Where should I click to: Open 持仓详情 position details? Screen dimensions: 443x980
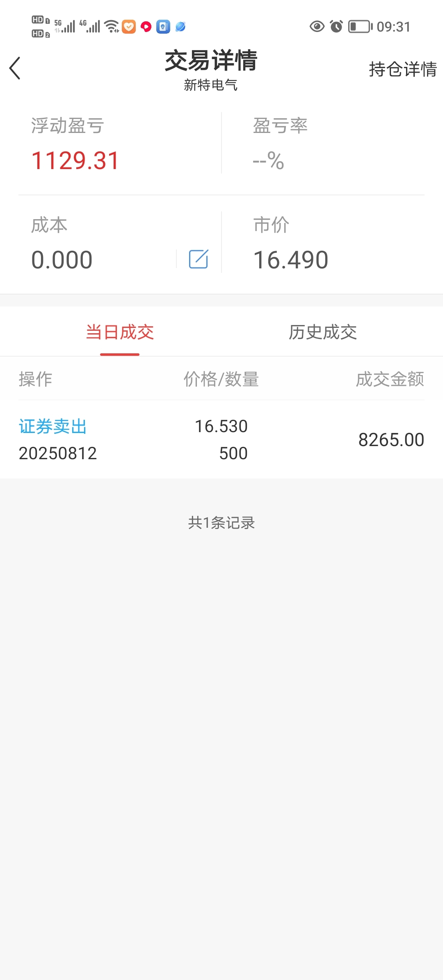[x=403, y=69]
